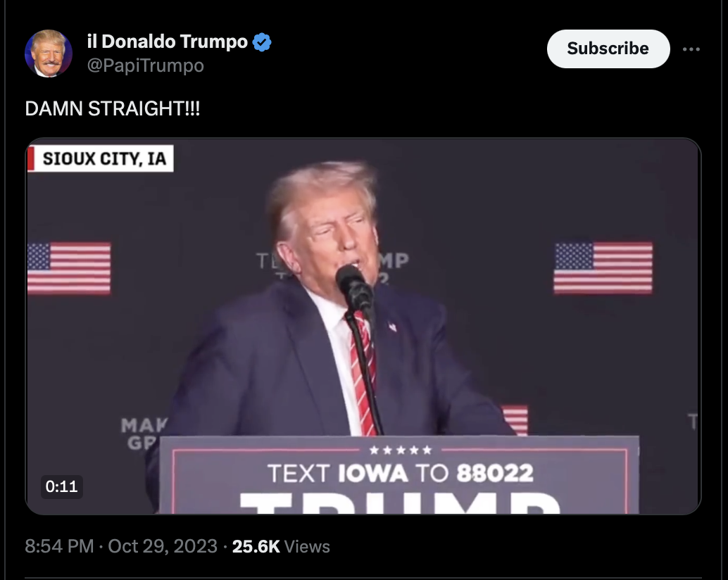This screenshot has width=728, height=580.
Task: View the 25.6K view count
Action: (x=256, y=547)
